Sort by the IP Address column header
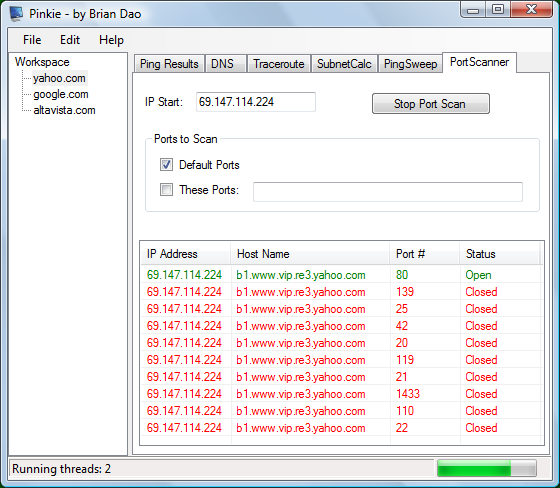Screen dimensions: 560x488 pos(185,254)
